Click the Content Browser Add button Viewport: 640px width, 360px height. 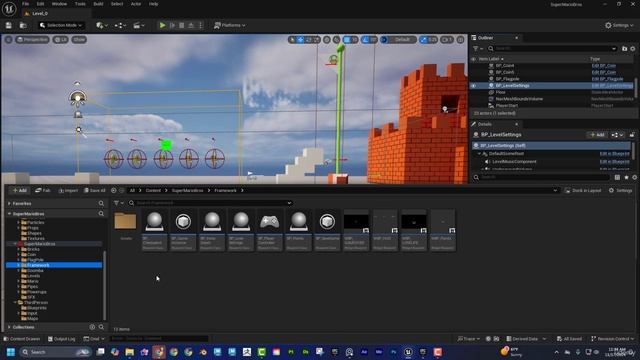pos(19,191)
